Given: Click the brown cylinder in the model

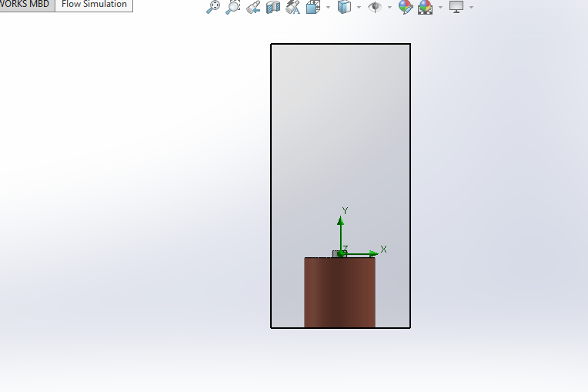Looking at the screenshot, I should tap(339, 293).
